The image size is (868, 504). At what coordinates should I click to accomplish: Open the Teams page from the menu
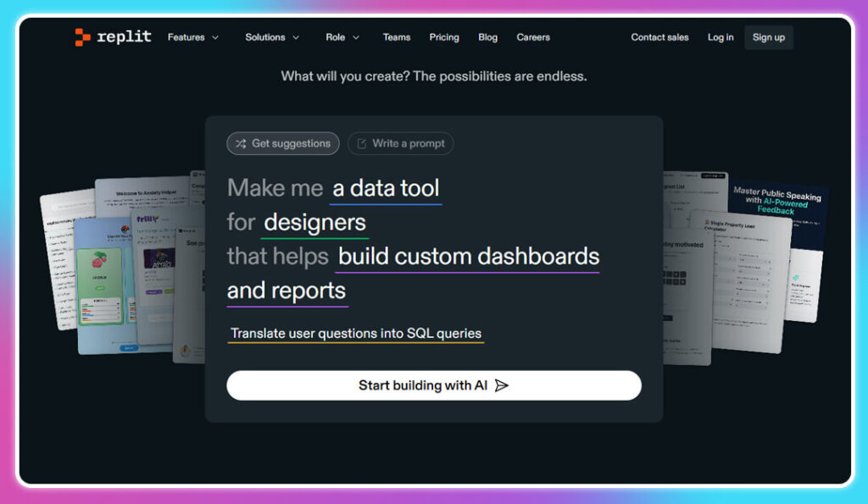click(x=397, y=37)
